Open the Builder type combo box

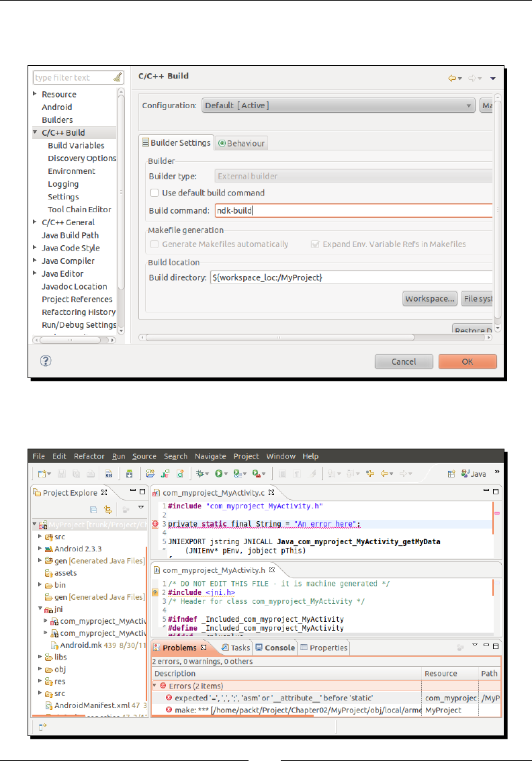(353, 176)
